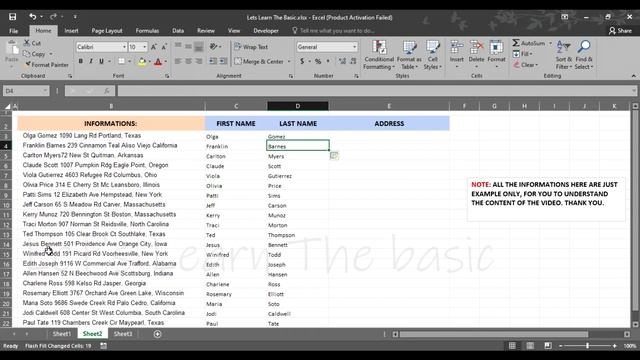The height and width of the screenshot is (360, 640).
Task: Adjust the zoom slider handle
Action: [x=587, y=346]
